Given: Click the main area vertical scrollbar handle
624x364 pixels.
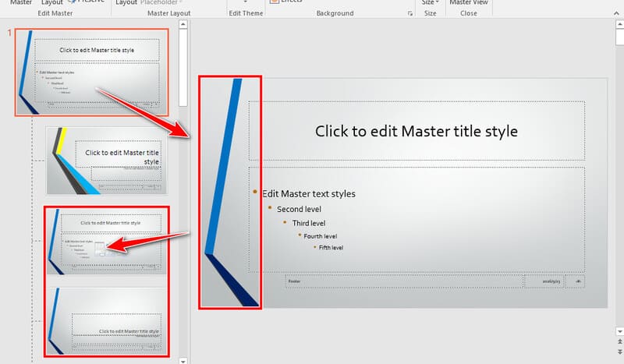Looking at the screenshot, I should click(619, 37).
